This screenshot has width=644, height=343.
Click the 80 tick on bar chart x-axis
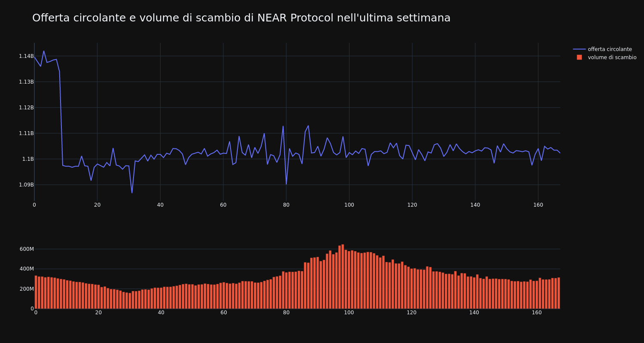[x=286, y=313]
